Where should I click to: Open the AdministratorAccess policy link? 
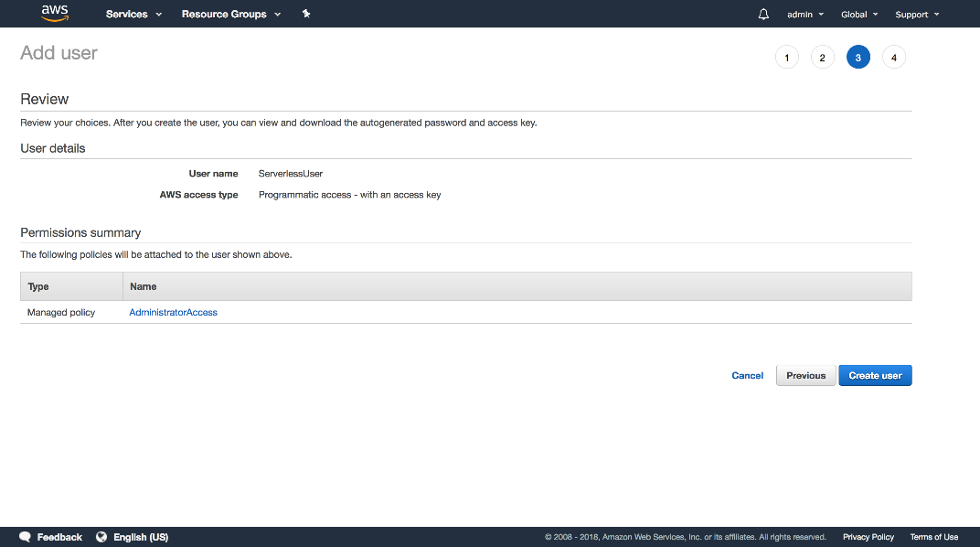174,313
